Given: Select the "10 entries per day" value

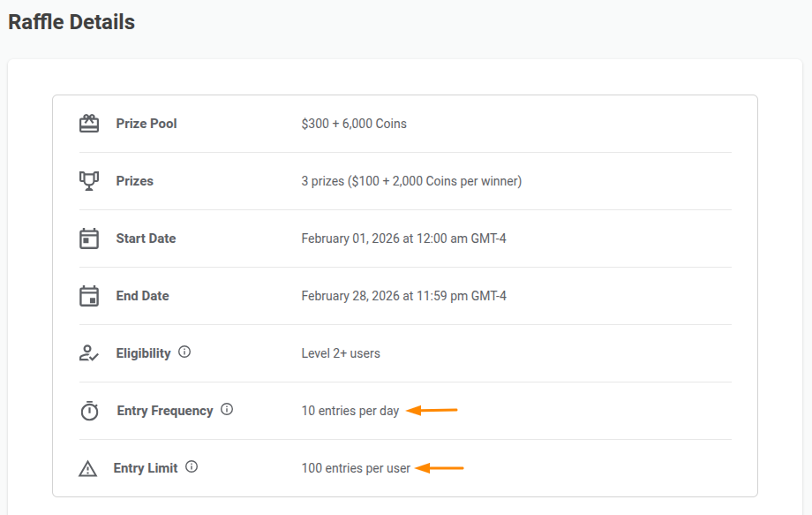Looking at the screenshot, I should click(350, 411).
